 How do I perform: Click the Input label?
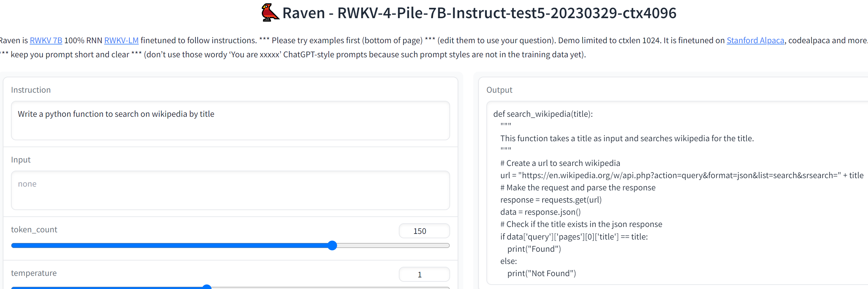coord(21,160)
